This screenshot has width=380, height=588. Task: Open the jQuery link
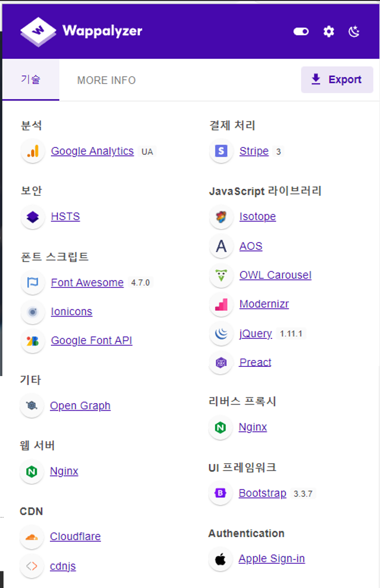[256, 333]
